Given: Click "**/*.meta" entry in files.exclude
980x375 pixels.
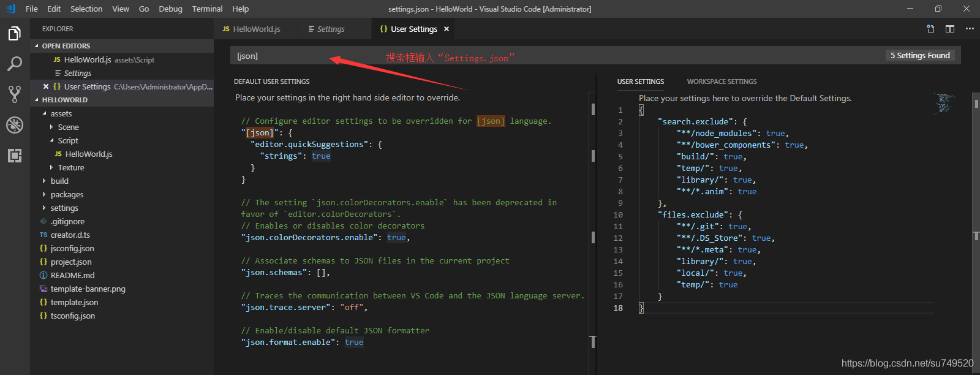Looking at the screenshot, I should pyautogui.click(x=703, y=250).
